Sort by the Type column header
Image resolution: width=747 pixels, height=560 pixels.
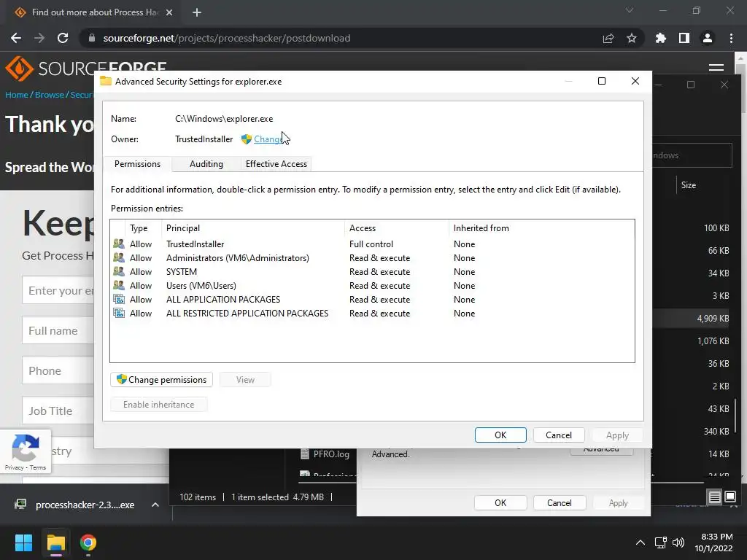point(143,228)
